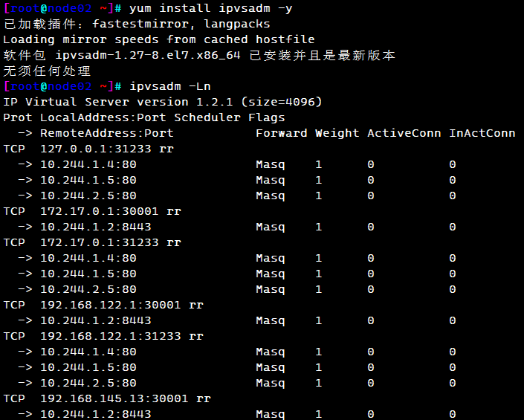Click 10.244.1.2:8443 under 172.17.0.1:30001
Image resolution: width=524 pixels, height=420 pixels.
(x=96, y=227)
